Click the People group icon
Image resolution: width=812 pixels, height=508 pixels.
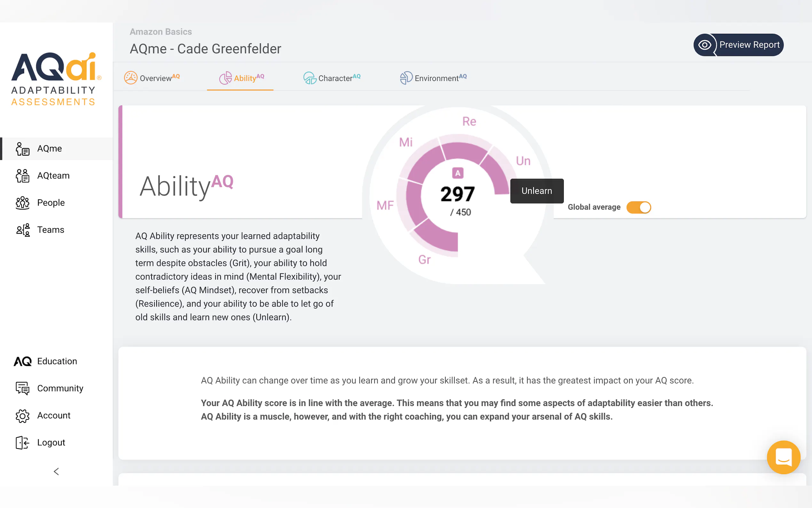coord(22,203)
